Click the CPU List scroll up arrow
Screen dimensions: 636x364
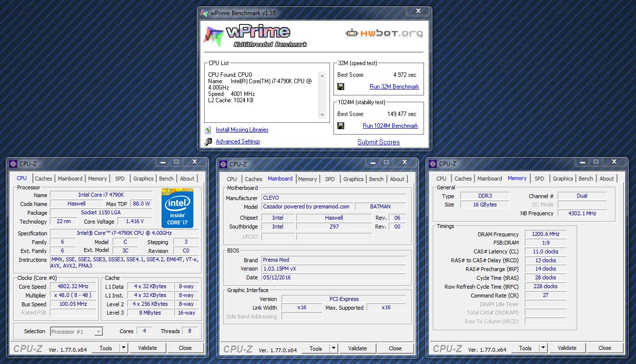pos(322,75)
